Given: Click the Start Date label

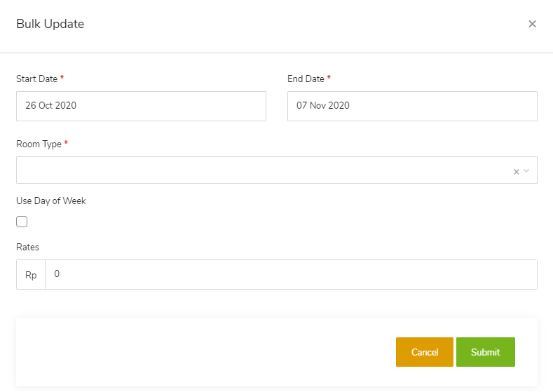Looking at the screenshot, I should click(36, 79).
